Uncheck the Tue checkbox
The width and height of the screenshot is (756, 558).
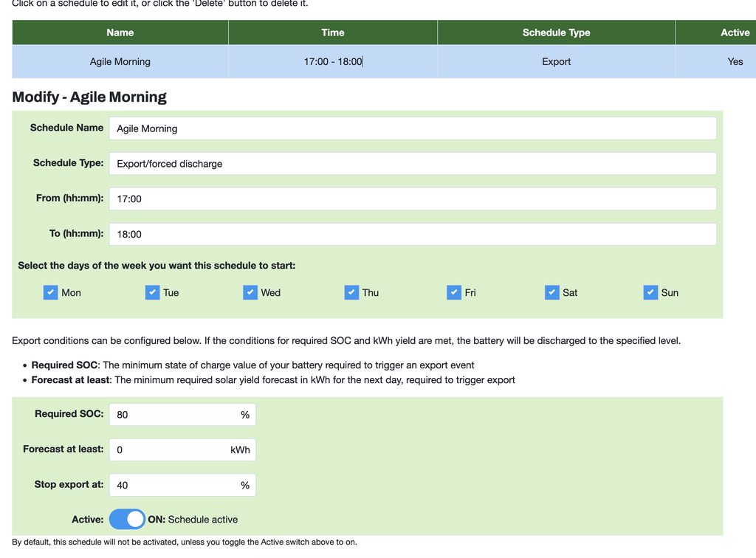[152, 292]
